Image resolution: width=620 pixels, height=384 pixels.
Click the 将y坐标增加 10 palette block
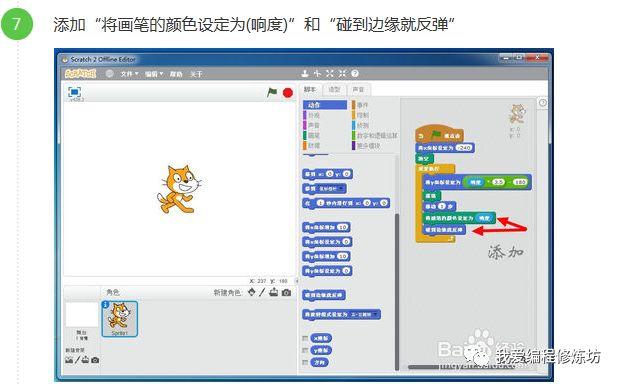(326, 256)
